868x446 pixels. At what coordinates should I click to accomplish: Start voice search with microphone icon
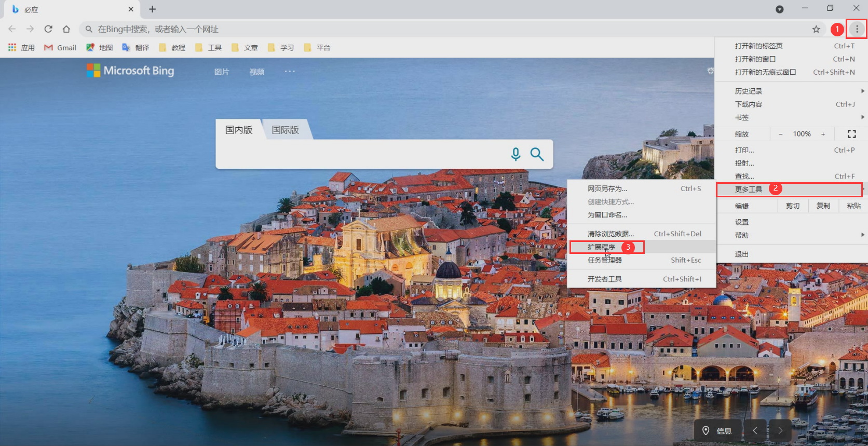pyautogui.click(x=516, y=154)
